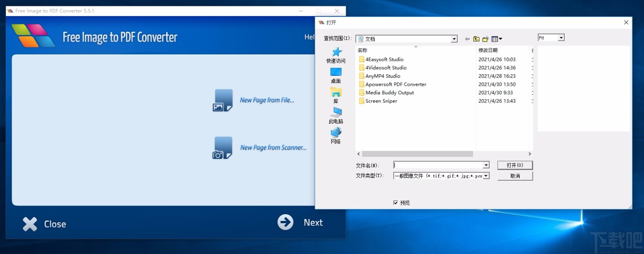The width and height of the screenshot is (644, 254).
Task: Click the converter app logo
Action: pos(33,36)
